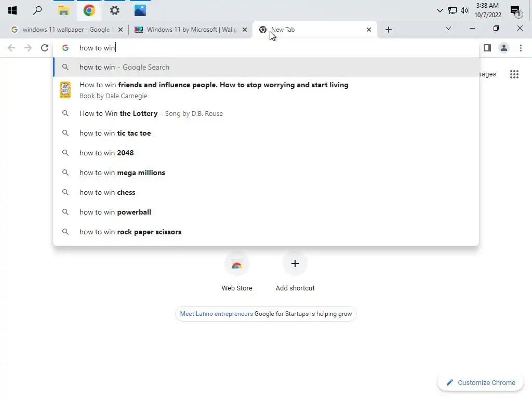Image resolution: width=532 pixels, height=399 pixels.
Task: Show hidden system tray icons
Action: pos(440,10)
